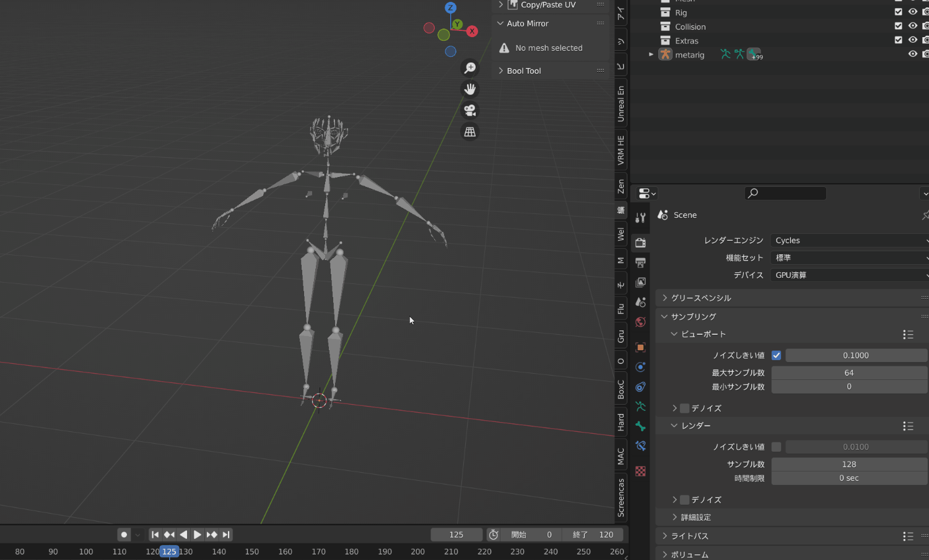Collapse the Bool Tool panel header

pyautogui.click(x=523, y=70)
